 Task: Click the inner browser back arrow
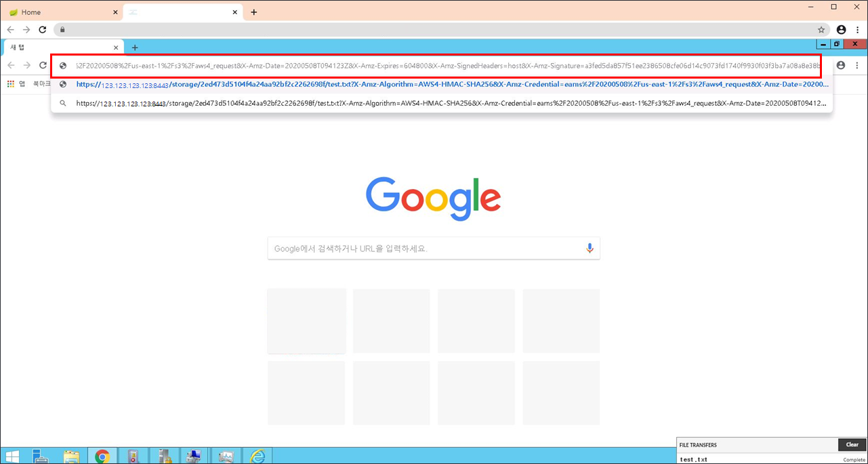(x=10, y=65)
